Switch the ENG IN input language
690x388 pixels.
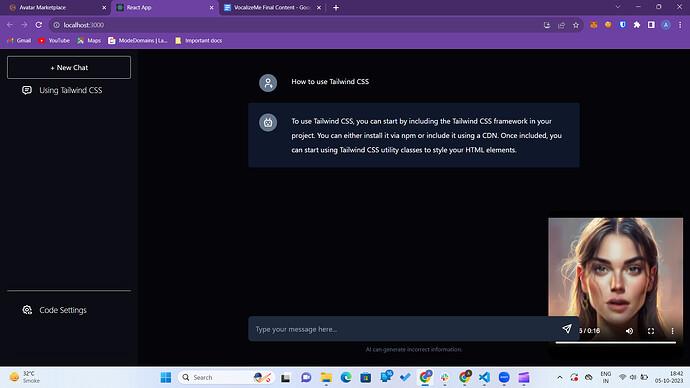606,377
